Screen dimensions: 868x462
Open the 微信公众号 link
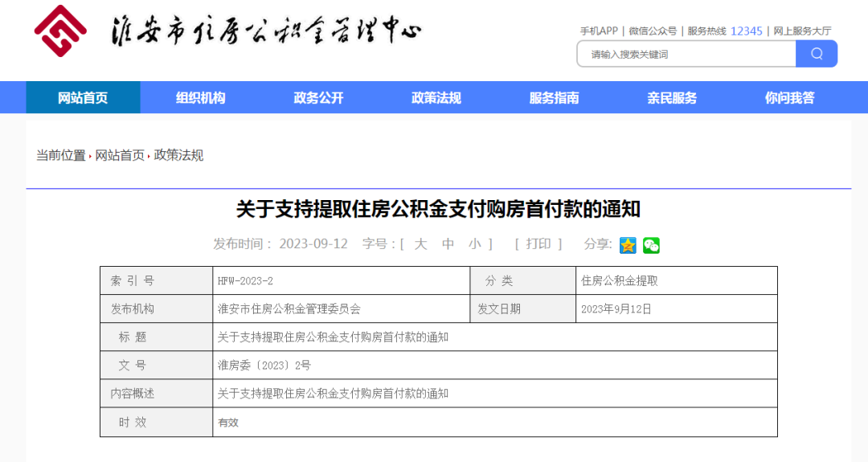coord(653,31)
